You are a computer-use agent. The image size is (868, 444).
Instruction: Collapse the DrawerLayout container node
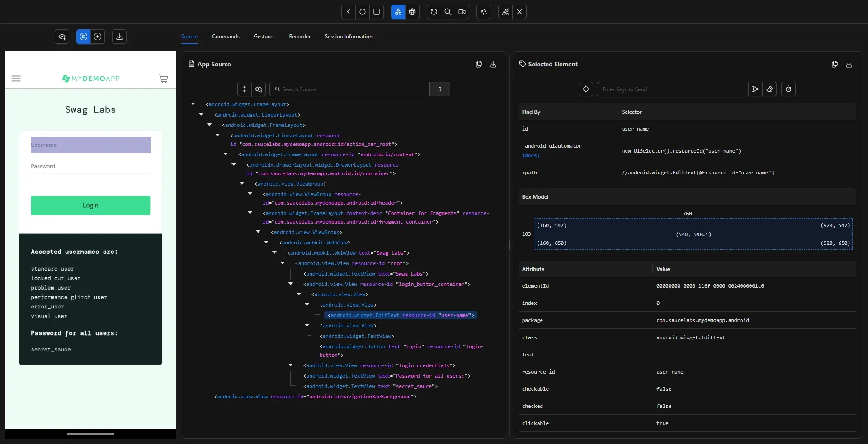[234, 164]
